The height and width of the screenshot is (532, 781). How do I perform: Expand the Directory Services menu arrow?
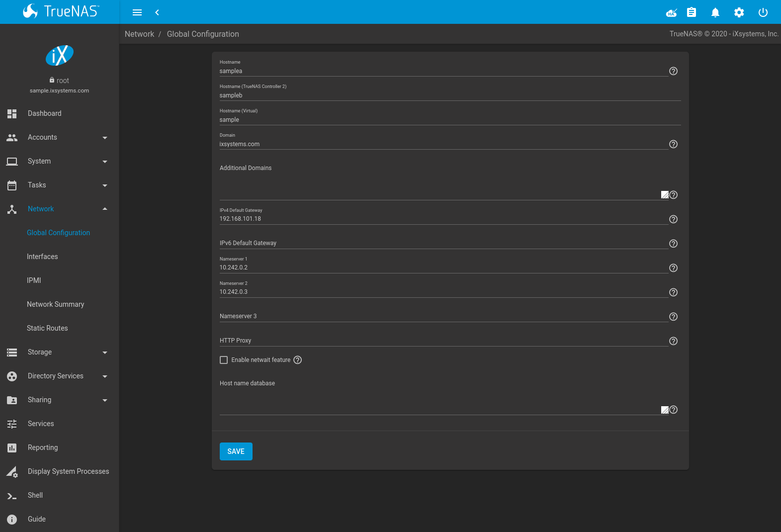click(x=105, y=376)
